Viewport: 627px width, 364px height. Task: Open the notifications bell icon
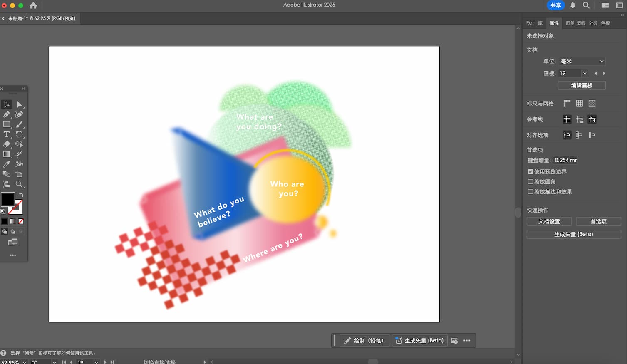click(x=573, y=5)
